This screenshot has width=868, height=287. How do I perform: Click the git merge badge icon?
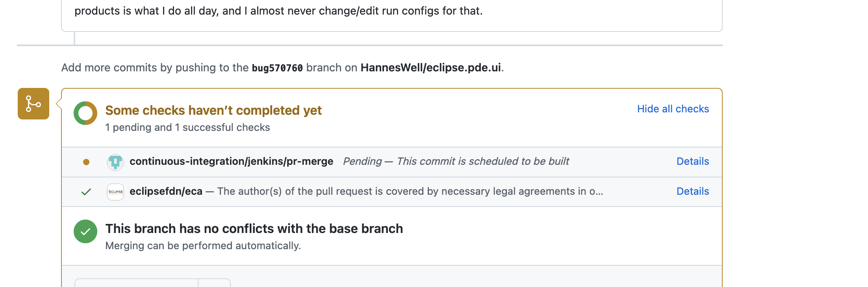click(x=33, y=104)
